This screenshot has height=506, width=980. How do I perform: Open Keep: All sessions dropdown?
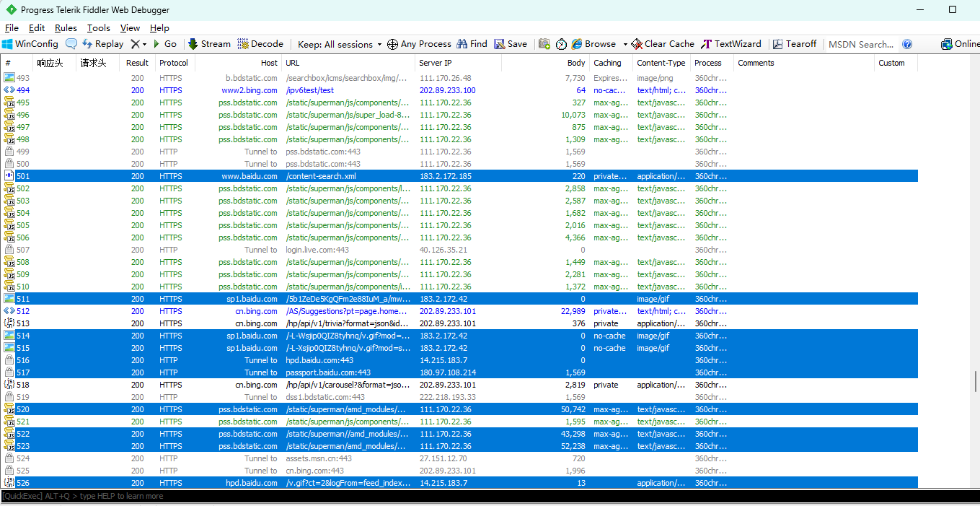click(339, 44)
